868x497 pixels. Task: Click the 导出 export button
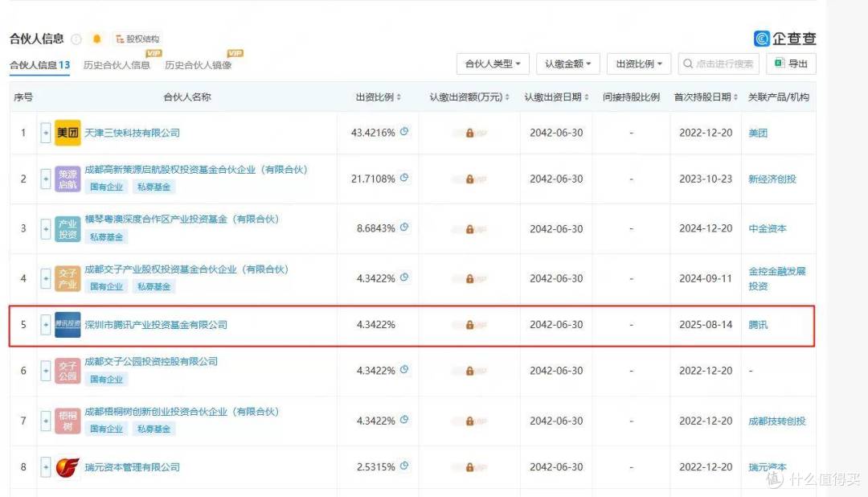click(x=791, y=64)
